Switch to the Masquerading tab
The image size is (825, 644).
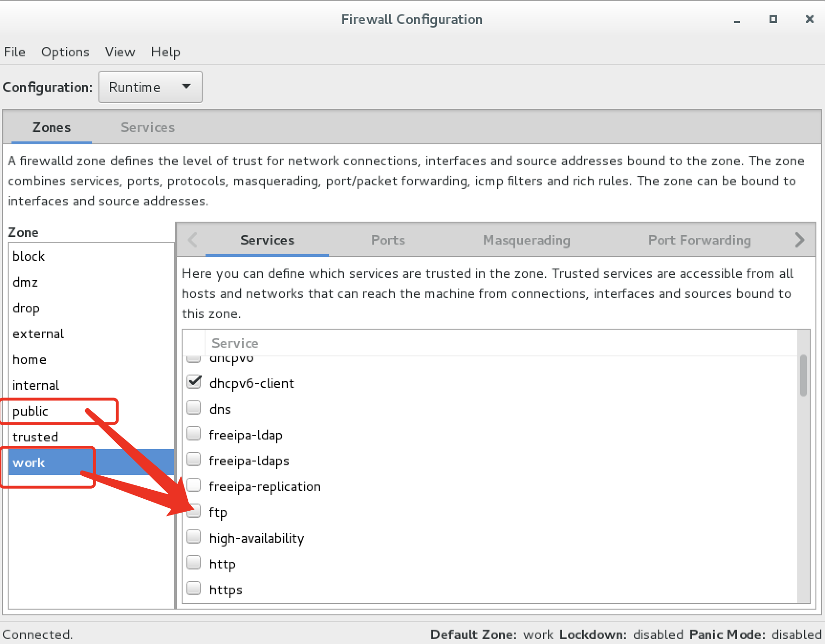(526, 240)
